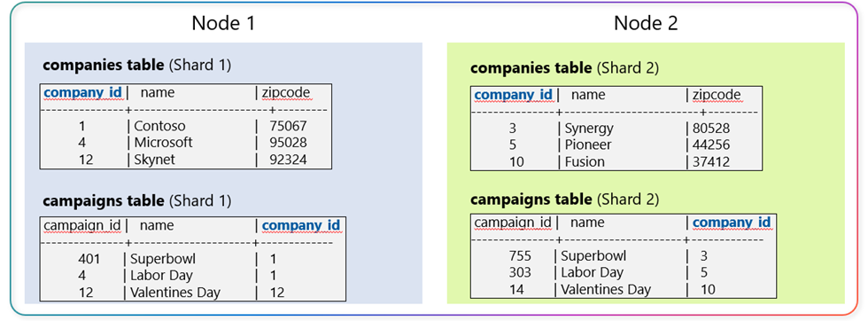
Task: Select Valentines Day campaign in Node 1
Action: click(x=175, y=292)
